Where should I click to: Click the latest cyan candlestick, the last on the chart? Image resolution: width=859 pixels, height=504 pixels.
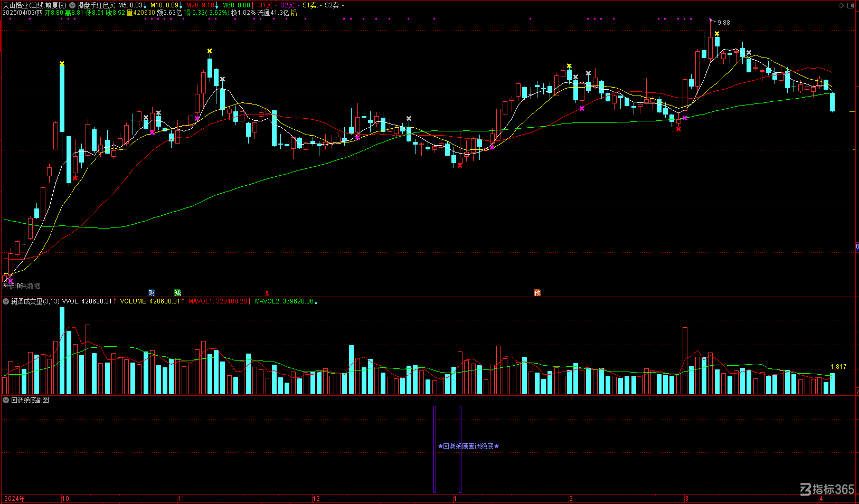pos(833,102)
